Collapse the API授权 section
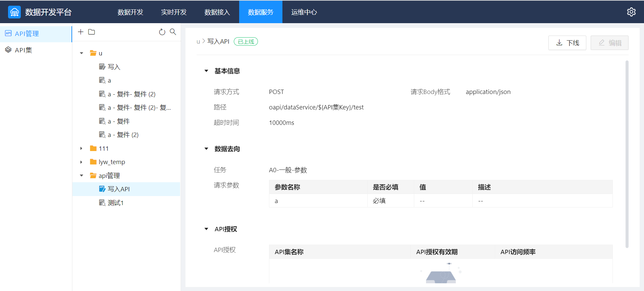 click(x=206, y=229)
